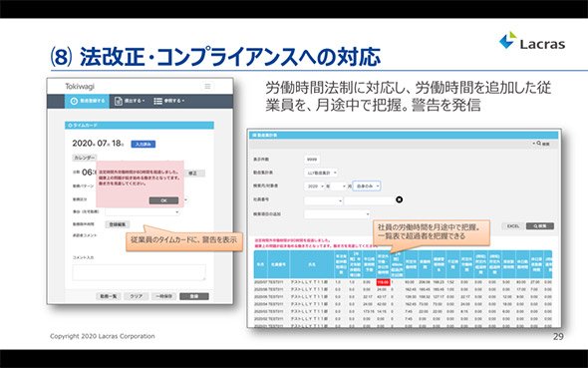Click the Lacras logo
Viewport: 588px width, 368px height.
532,41
